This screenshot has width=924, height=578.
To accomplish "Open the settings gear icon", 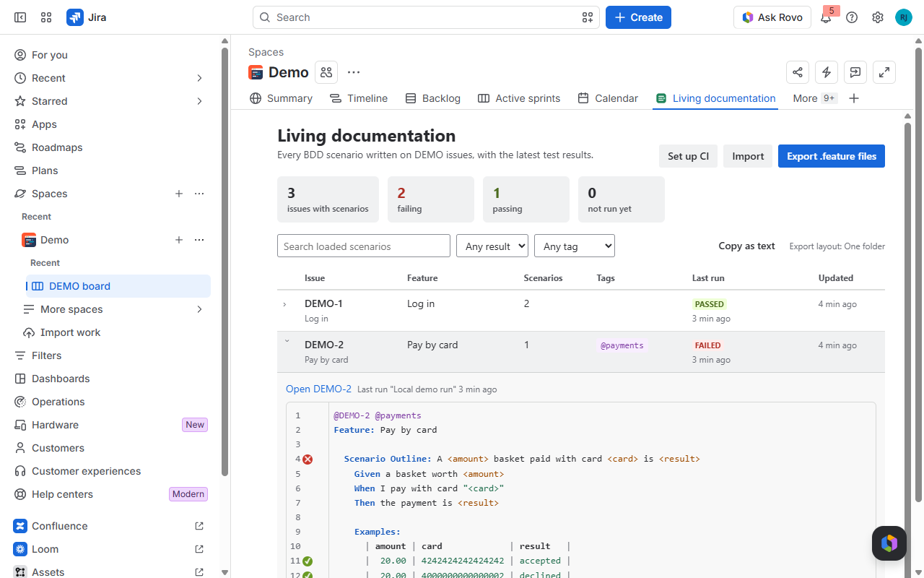I will 878,17.
